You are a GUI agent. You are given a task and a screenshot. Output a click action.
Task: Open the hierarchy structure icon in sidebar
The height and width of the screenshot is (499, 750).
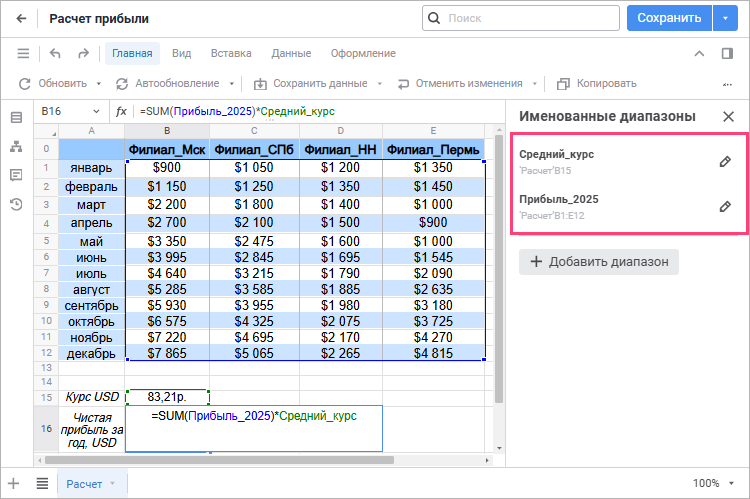pos(16,146)
